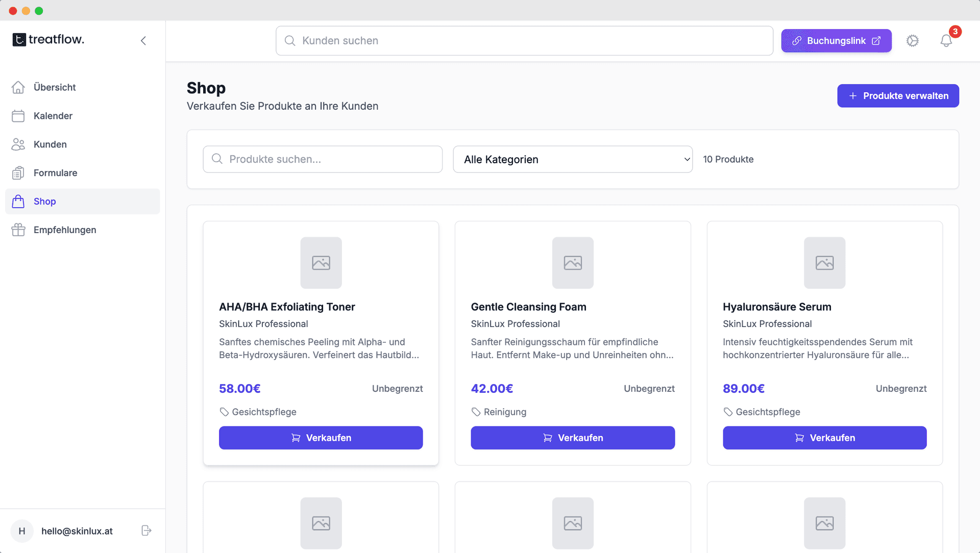Open the settings gear icon
Screen dimensions: 980x553
[913, 41]
